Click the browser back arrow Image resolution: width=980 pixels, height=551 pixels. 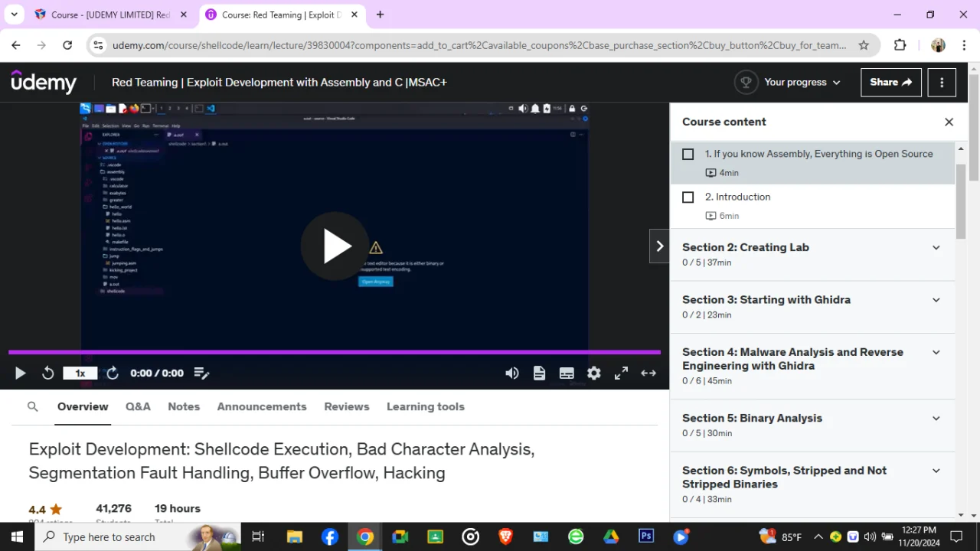[x=15, y=45]
